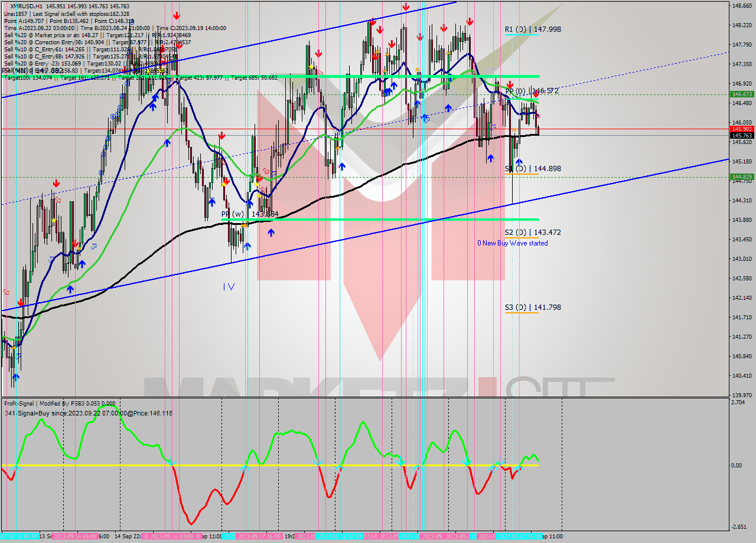The height and width of the screenshot is (543, 756).
Task: Click the 143.880 price axis value
Action: [742, 220]
